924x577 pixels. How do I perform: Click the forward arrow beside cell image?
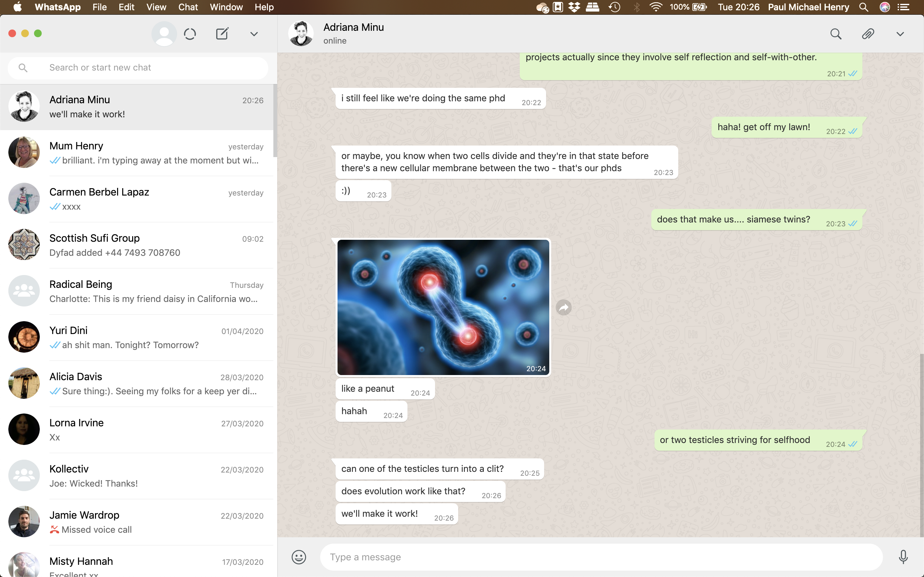click(564, 307)
